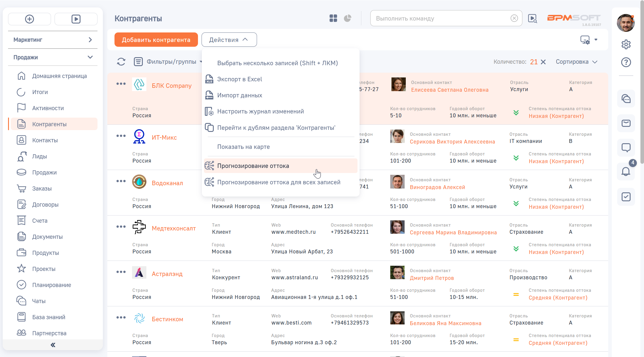
Task: Open the БЛК Company record link
Action: (x=172, y=86)
